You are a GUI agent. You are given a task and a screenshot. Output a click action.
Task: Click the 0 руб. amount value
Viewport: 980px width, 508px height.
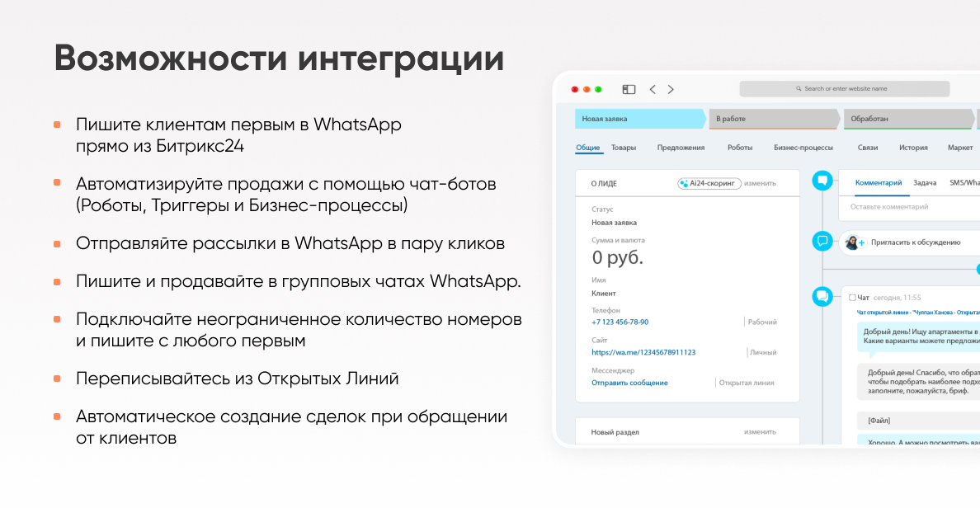click(618, 257)
